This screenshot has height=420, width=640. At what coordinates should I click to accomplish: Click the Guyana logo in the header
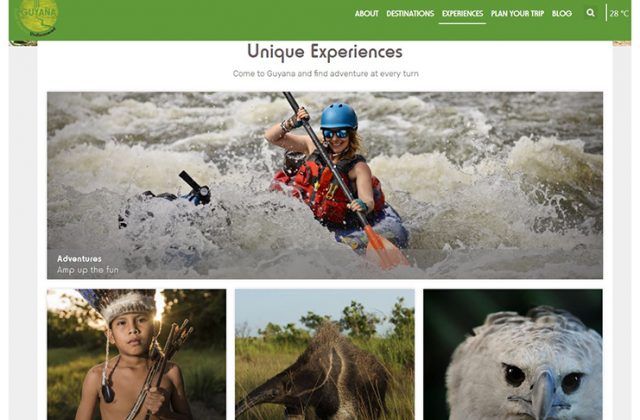click(38, 17)
